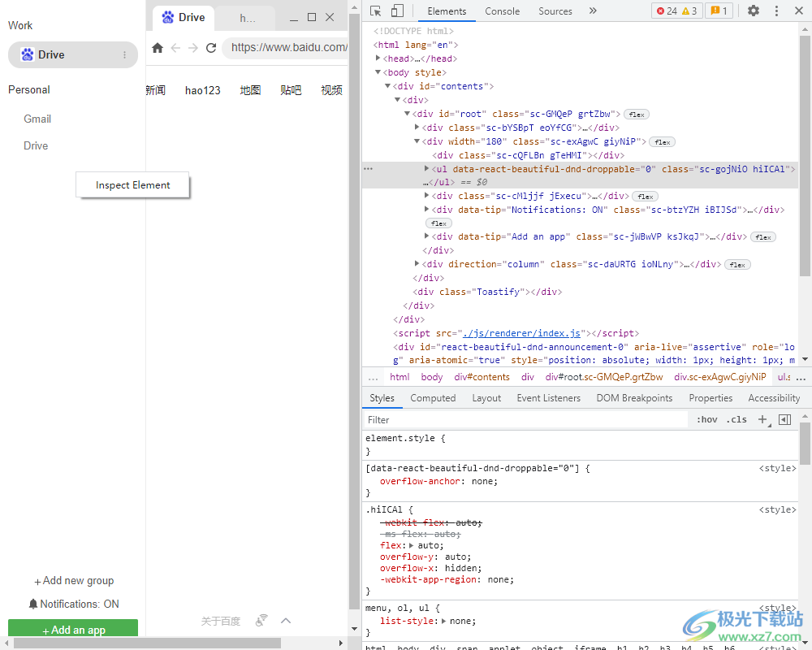Viewport: 812px width, 650px height.
Task: Select the Elements tab
Action: pyautogui.click(x=447, y=11)
